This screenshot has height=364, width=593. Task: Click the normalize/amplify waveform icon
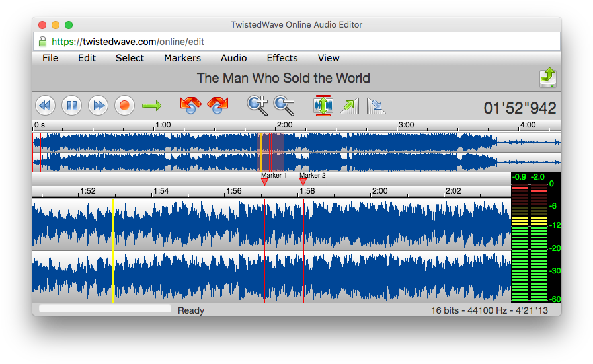pos(323,106)
